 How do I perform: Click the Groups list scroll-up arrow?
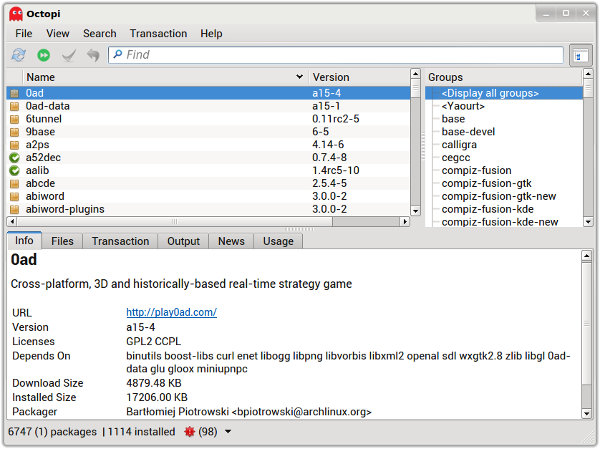pyautogui.click(x=588, y=73)
